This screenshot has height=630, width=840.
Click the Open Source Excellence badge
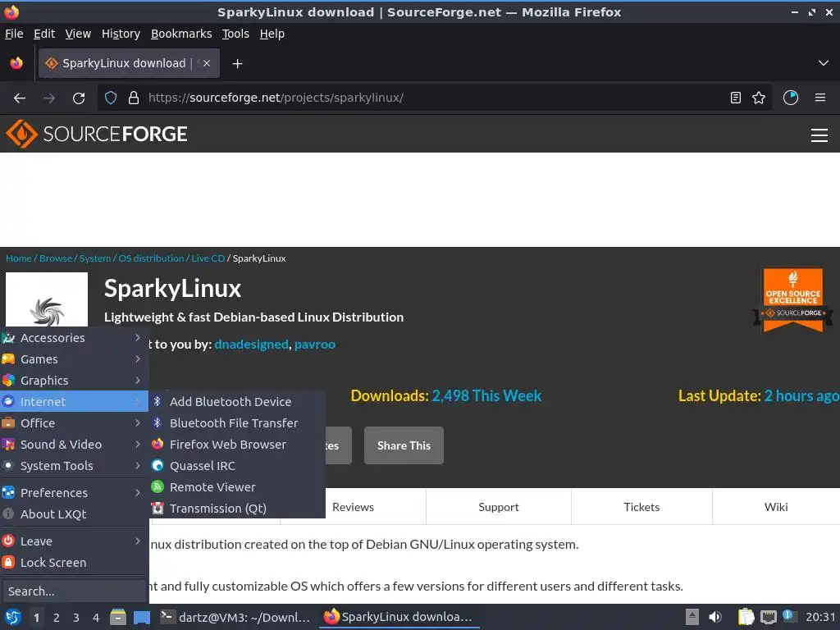(x=793, y=300)
